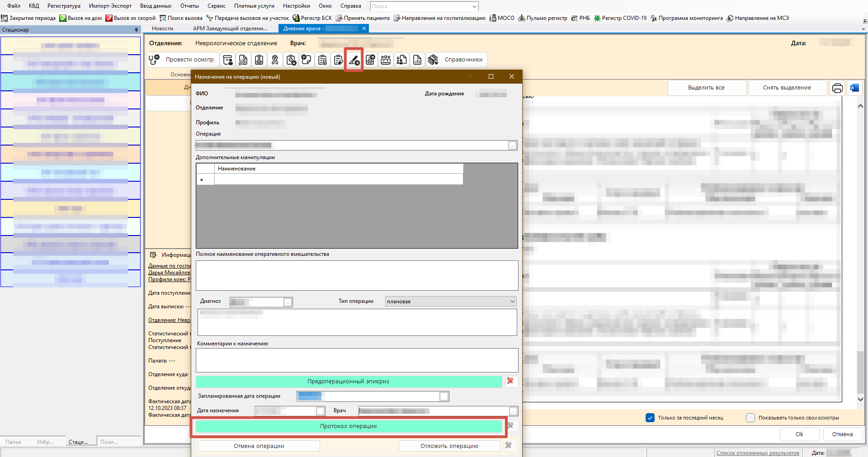The image size is (868, 457).
Task: Open the document with paperclip icon
Action: 243,60
